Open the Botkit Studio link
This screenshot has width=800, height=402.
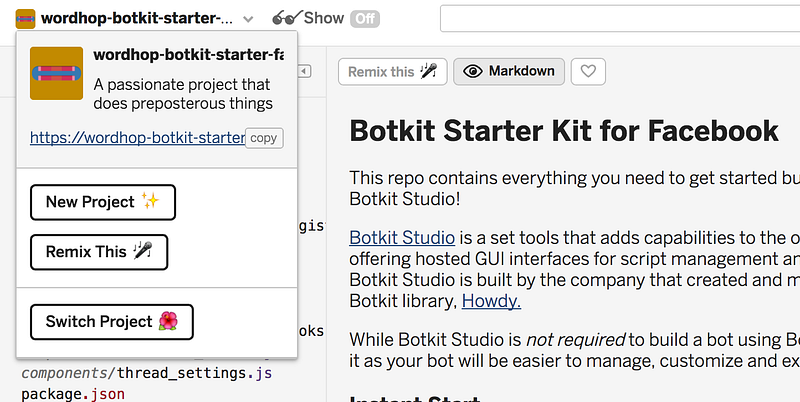[x=402, y=238]
